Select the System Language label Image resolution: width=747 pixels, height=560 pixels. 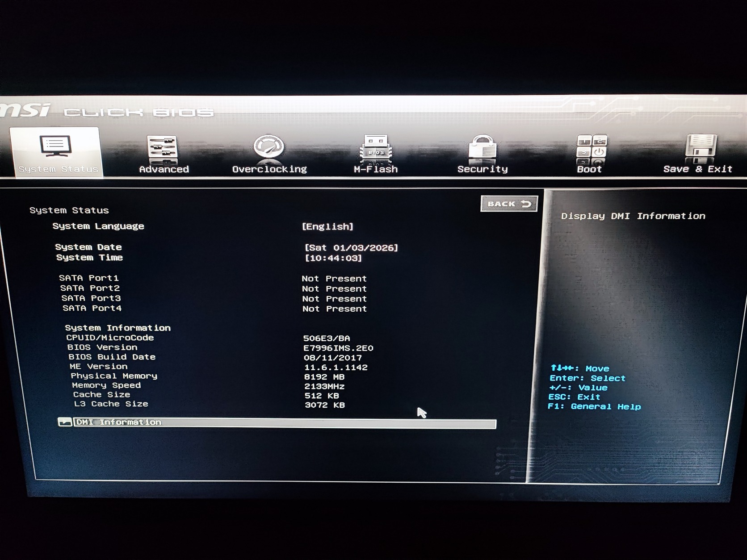98,226
